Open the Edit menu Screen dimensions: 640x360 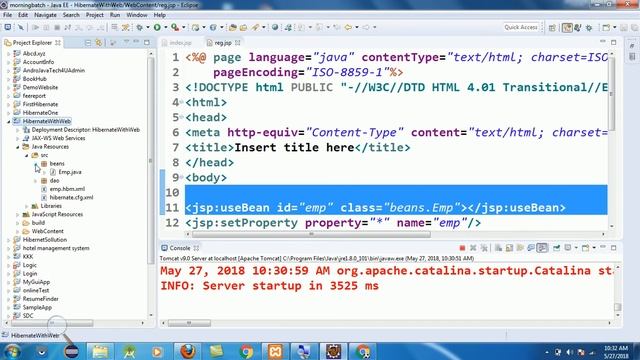23,15
